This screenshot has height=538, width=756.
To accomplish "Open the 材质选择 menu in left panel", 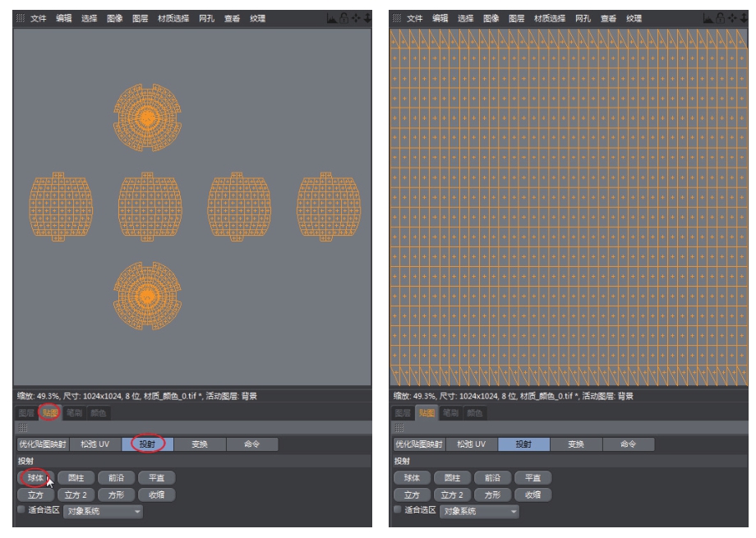I will 173,18.
